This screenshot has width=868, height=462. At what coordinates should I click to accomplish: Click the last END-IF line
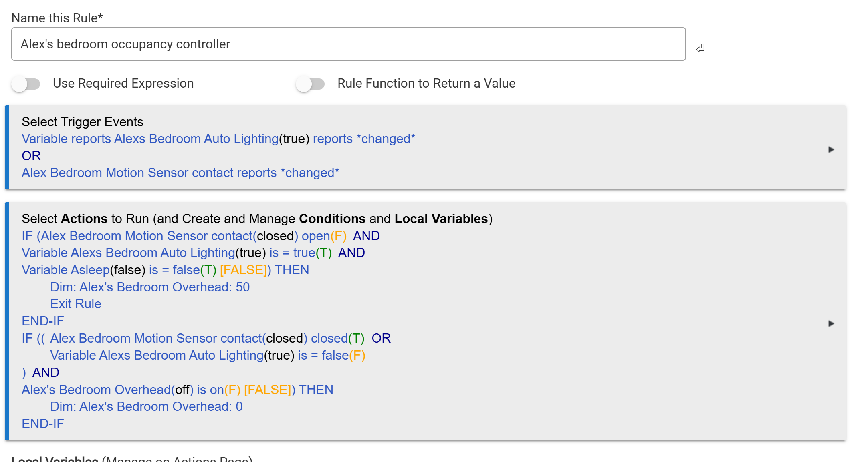pos(42,424)
